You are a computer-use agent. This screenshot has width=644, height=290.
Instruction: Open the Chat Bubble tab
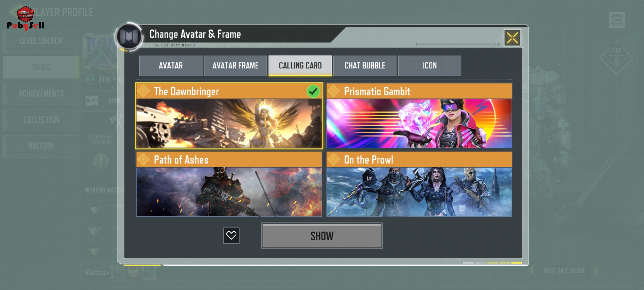(365, 66)
